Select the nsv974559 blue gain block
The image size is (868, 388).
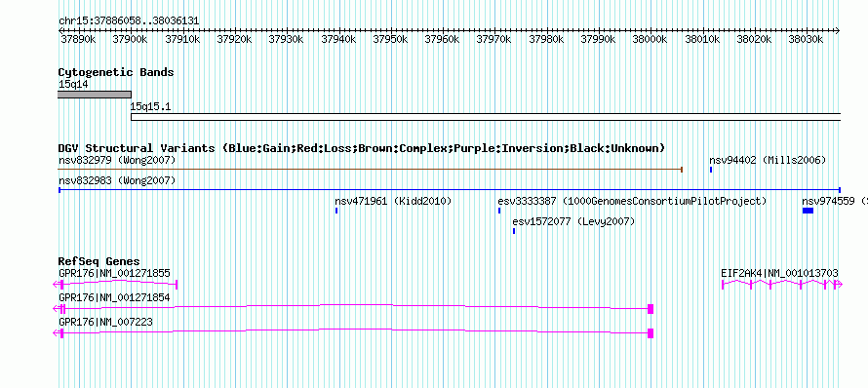point(808,211)
